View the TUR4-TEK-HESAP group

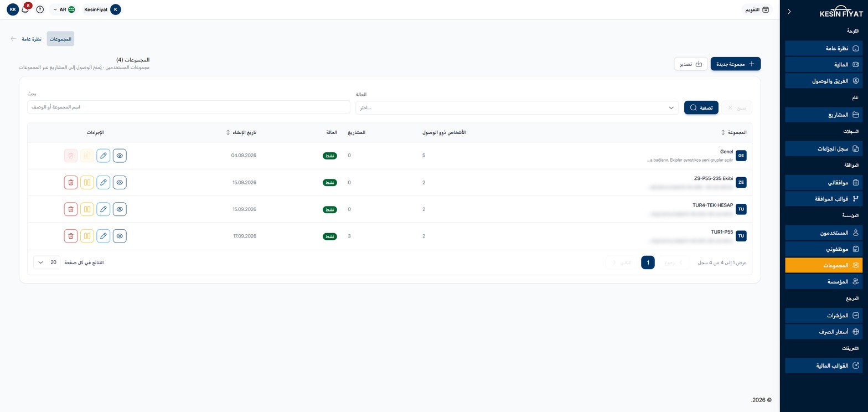click(x=120, y=209)
